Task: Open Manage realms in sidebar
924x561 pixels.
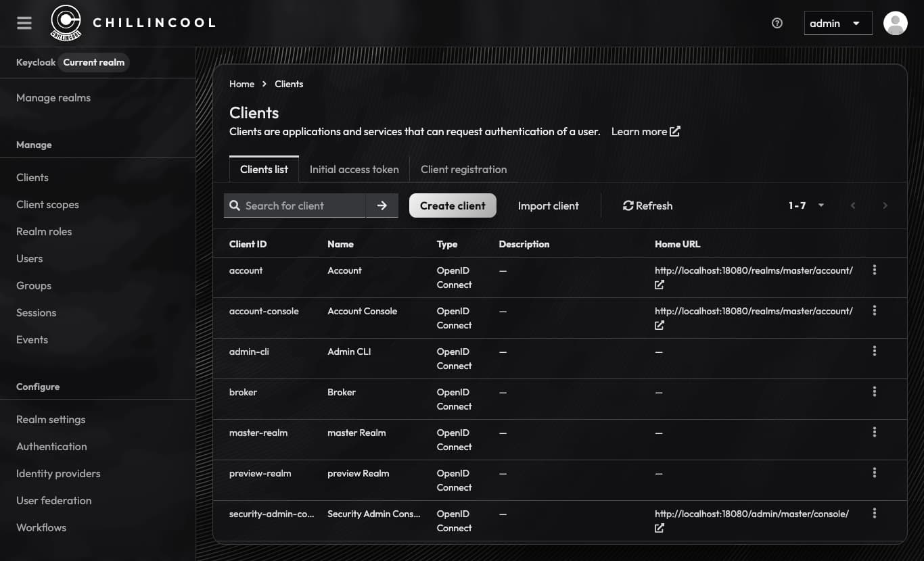Action: click(53, 97)
